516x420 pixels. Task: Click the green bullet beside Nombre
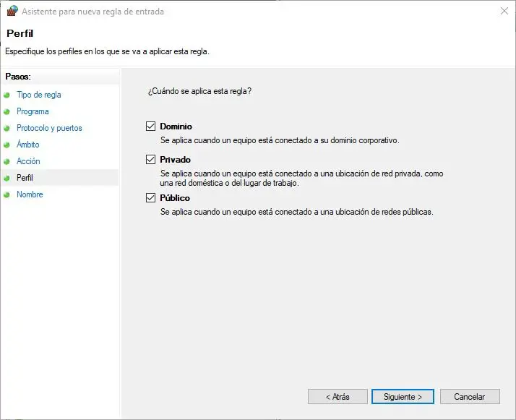(7, 194)
